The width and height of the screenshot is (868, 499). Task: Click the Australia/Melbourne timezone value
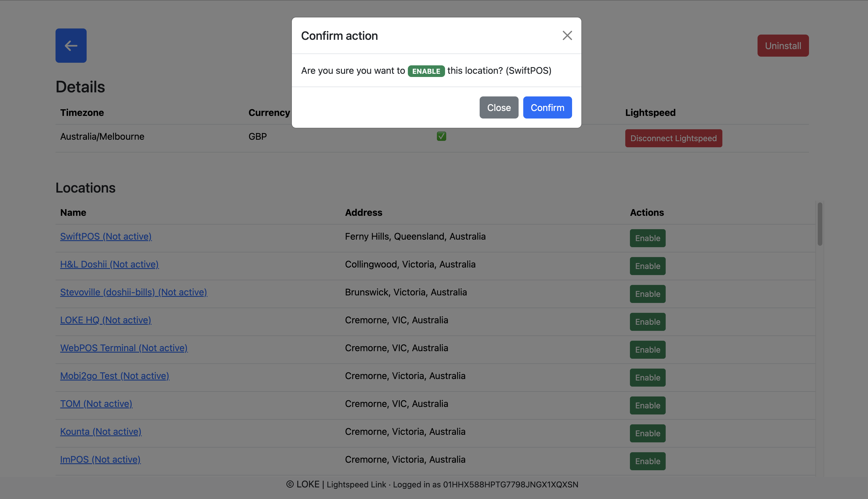point(102,137)
